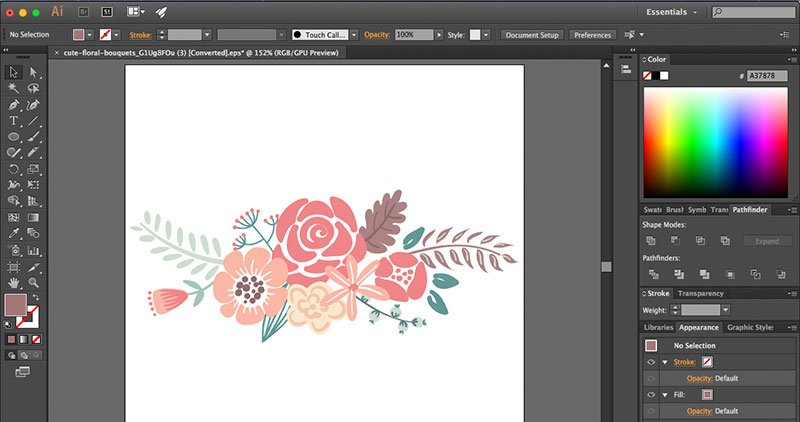This screenshot has height=422, width=800.
Task: Click the Minus Back pathfinder icon
Action: pyautogui.click(x=781, y=275)
